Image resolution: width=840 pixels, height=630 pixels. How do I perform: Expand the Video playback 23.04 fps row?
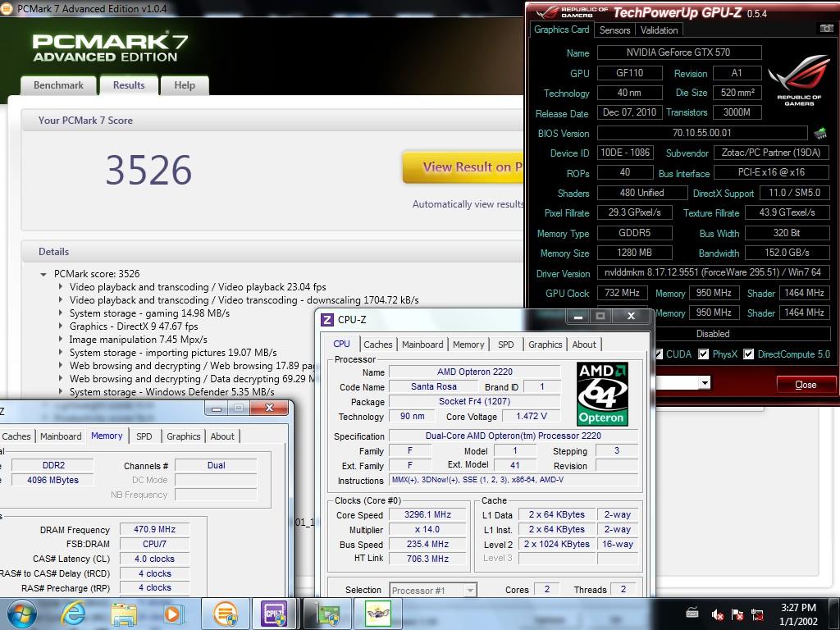pyautogui.click(x=61, y=287)
